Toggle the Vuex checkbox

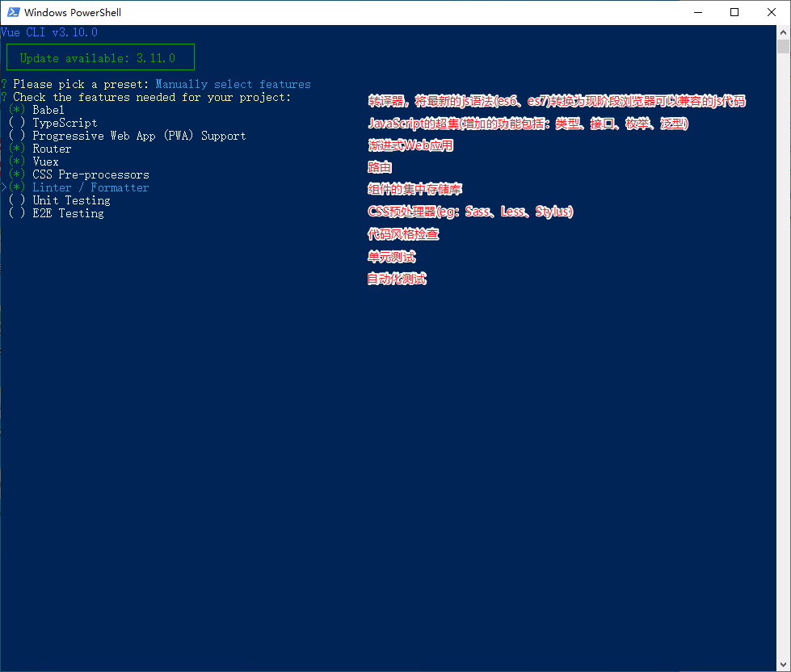click(x=17, y=162)
